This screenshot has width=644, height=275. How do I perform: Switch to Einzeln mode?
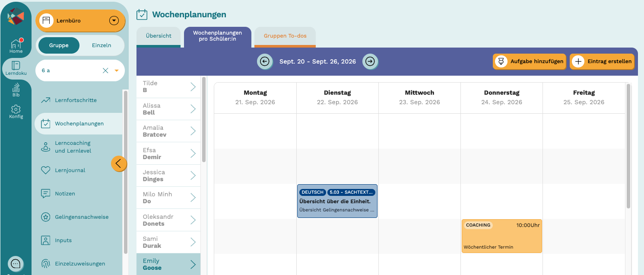click(102, 45)
